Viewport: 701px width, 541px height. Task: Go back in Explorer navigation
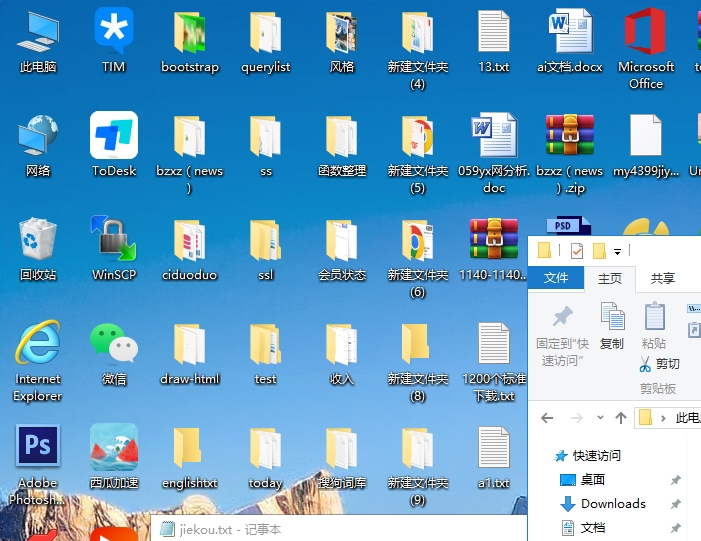click(547, 418)
